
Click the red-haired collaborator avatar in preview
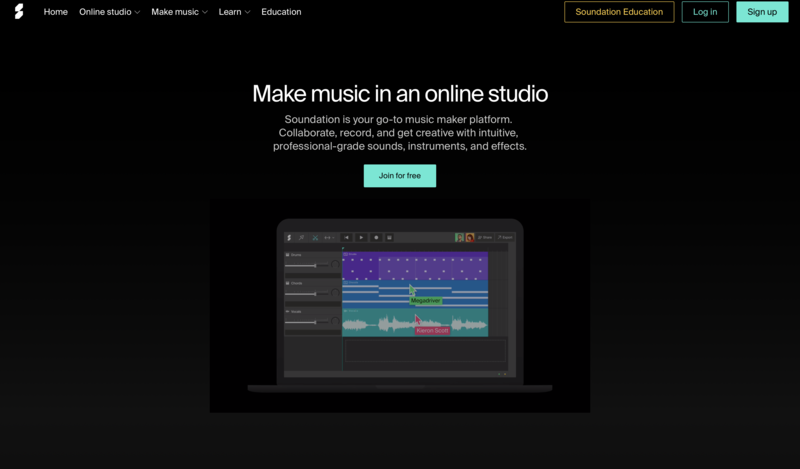click(x=469, y=238)
